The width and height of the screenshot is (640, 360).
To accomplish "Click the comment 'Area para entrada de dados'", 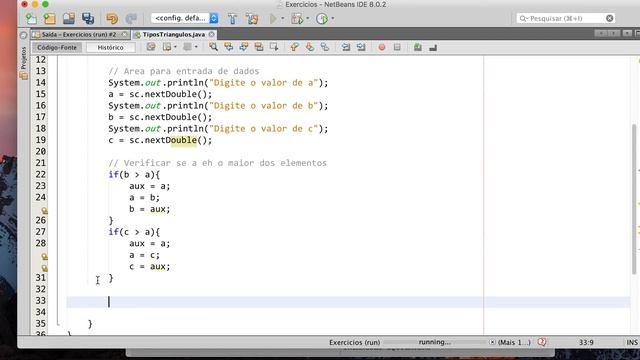I will point(184,71).
